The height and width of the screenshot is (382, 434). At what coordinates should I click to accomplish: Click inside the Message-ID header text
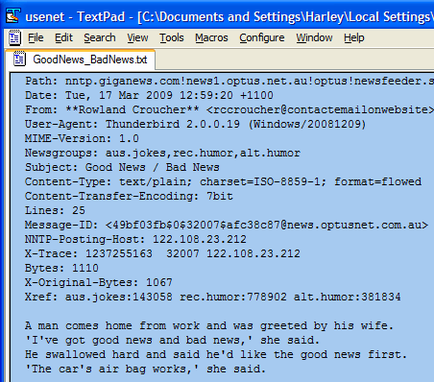pyautogui.click(x=226, y=225)
